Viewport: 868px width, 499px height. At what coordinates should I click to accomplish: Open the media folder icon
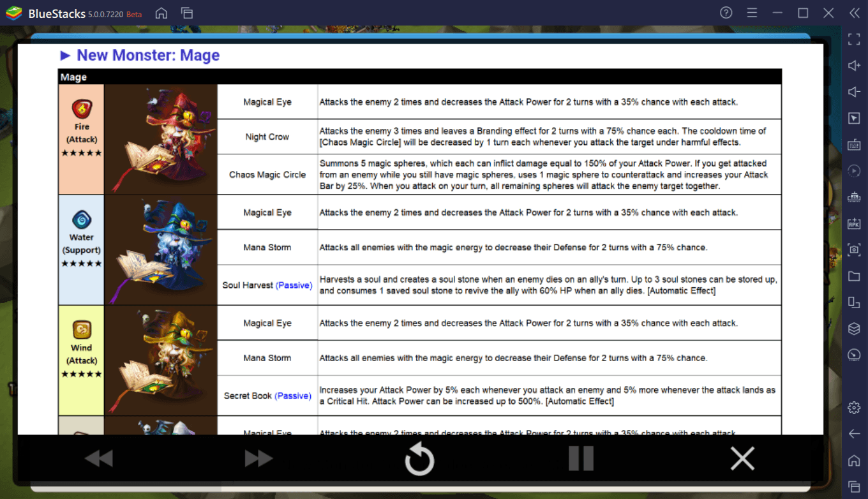coord(854,276)
